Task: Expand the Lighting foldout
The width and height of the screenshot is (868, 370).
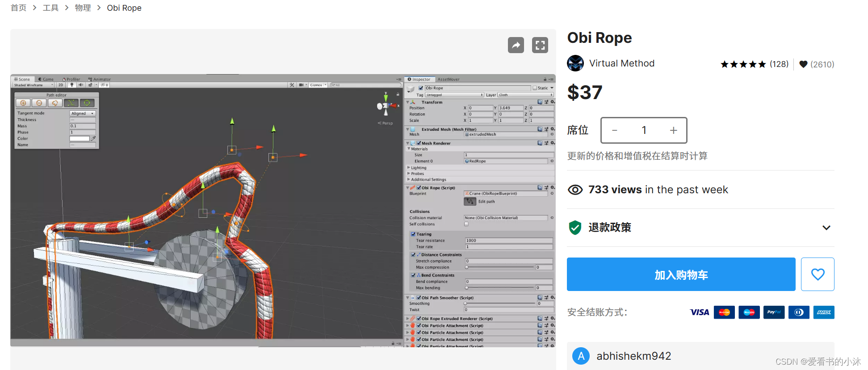Action: [409, 168]
